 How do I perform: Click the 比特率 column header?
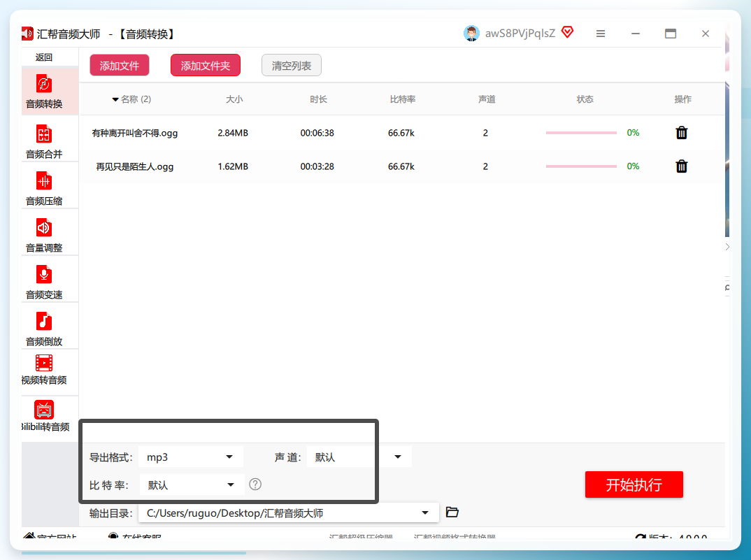click(x=402, y=99)
